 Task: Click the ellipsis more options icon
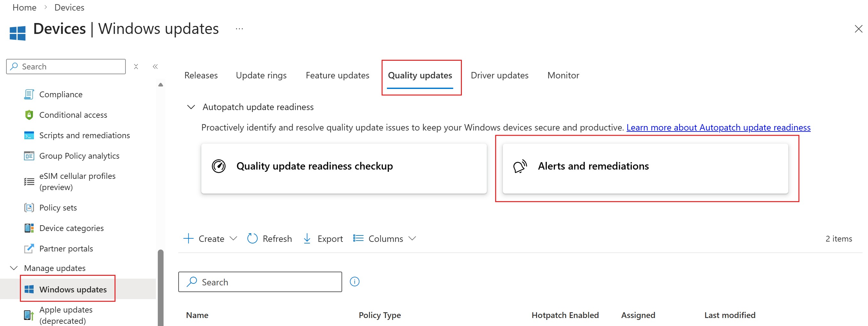[239, 29]
